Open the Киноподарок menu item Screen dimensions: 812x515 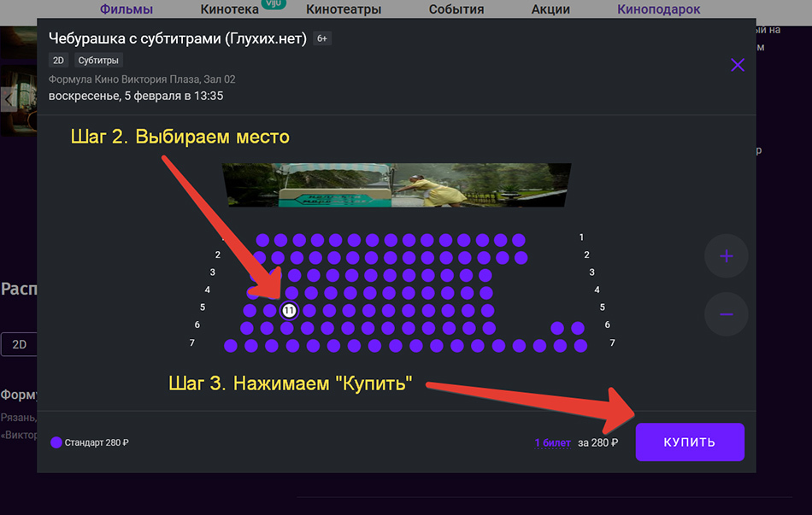[x=658, y=9]
